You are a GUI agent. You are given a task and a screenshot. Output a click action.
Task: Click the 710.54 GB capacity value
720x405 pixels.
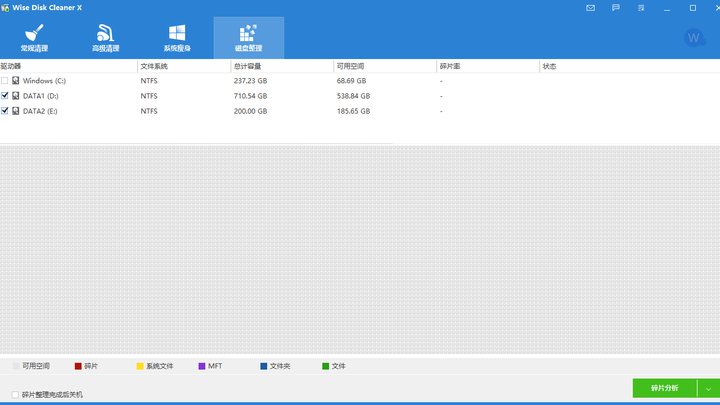click(250, 96)
